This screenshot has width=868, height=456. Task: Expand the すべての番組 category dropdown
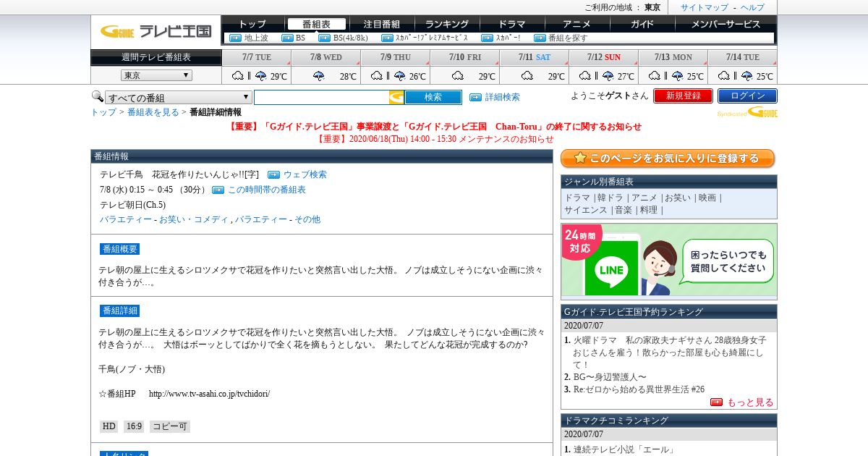[179, 97]
